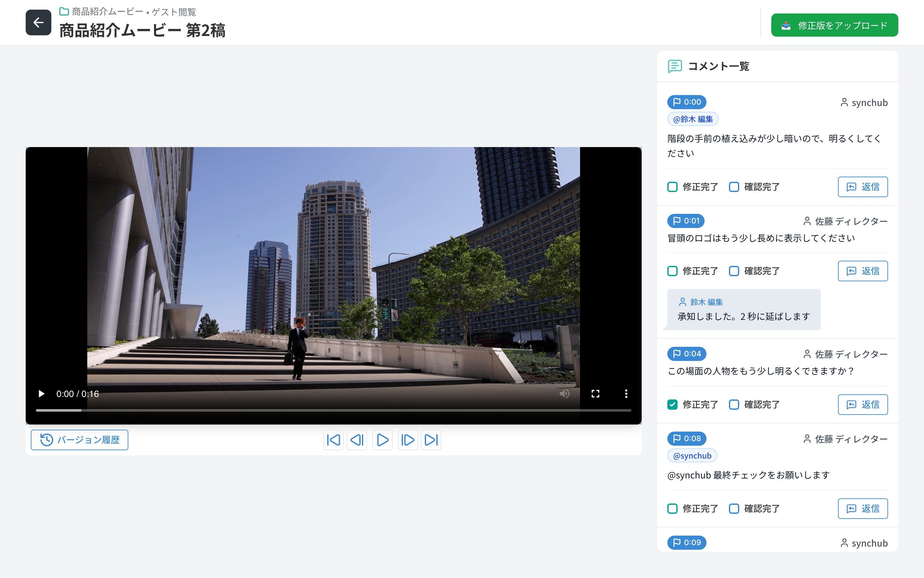Skip to the first frame icon
This screenshot has width=924, height=578.
coord(333,440)
